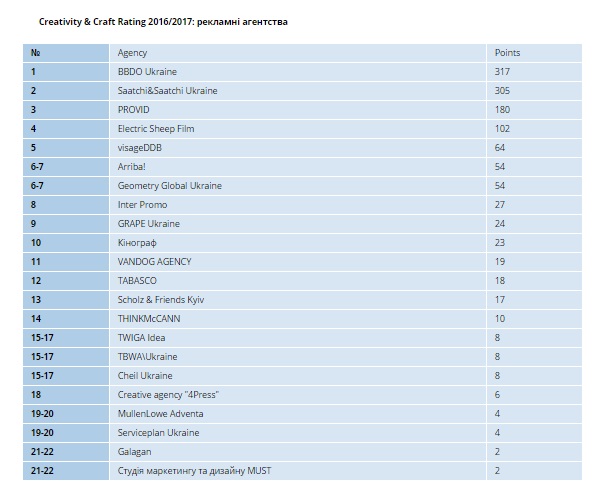
Task: Click the '№' column header
Action: click(x=35, y=53)
